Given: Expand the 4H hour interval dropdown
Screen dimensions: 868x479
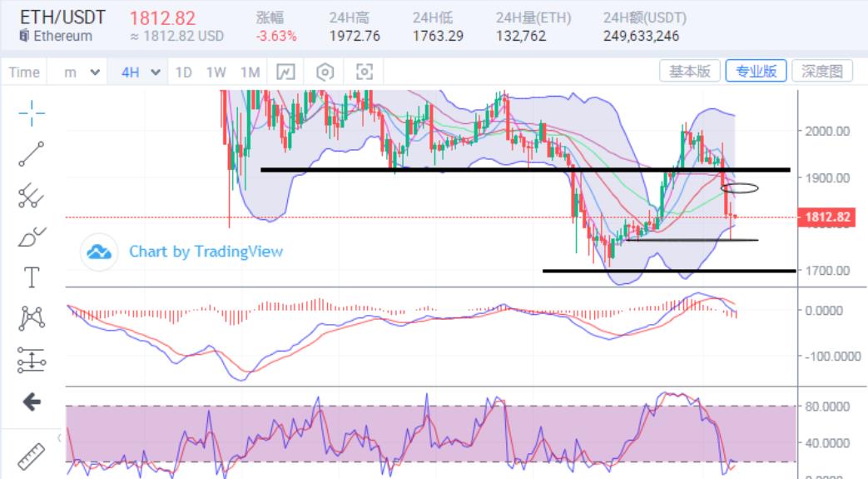Looking at the screenshot, I should coord(140,72).
